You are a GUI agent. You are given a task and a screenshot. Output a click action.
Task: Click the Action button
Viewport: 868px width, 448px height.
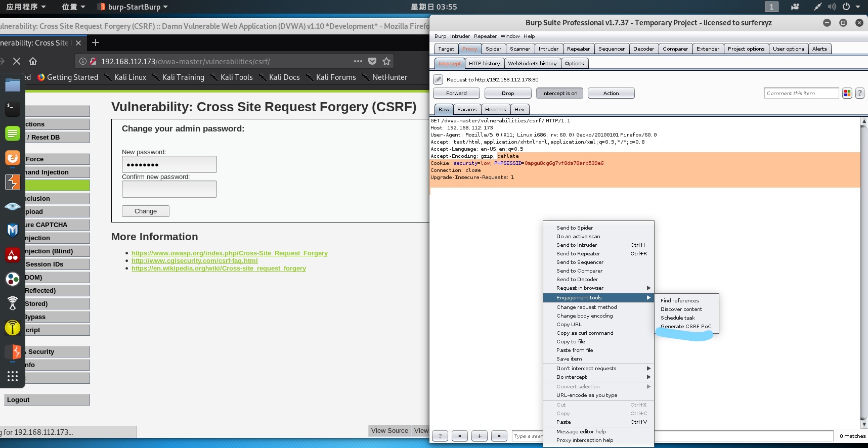click(x=611, y=93)
